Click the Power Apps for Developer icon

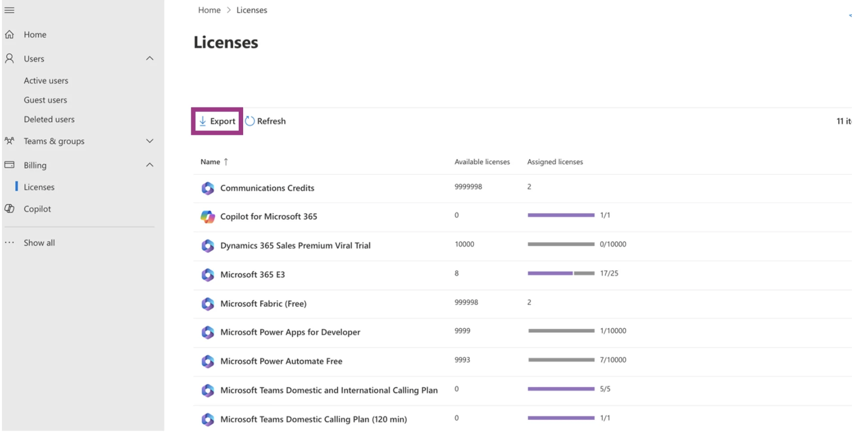pos(208,332)
